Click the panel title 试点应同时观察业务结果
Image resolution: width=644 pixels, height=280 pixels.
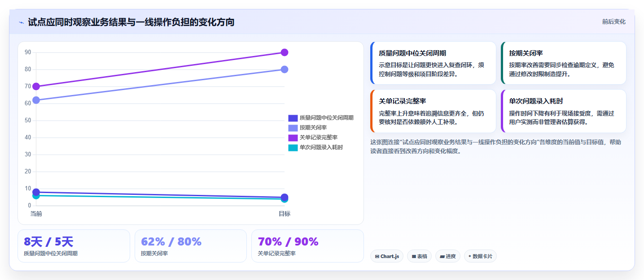(x=131, y=22)
